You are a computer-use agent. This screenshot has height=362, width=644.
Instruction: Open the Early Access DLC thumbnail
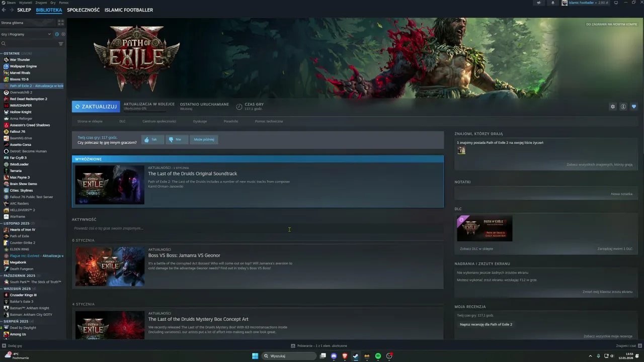point(485,229)
